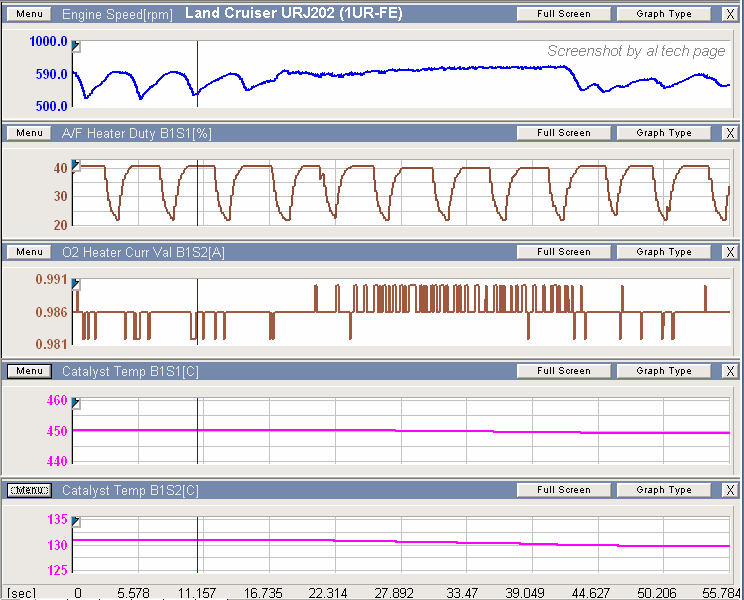Open Menu for the Engine Speed graph
744x600 pixels.
coord(29,14)
